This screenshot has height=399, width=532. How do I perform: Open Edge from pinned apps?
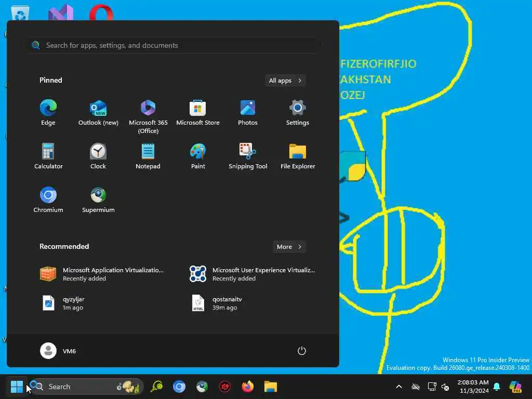[x=48, y=113]
